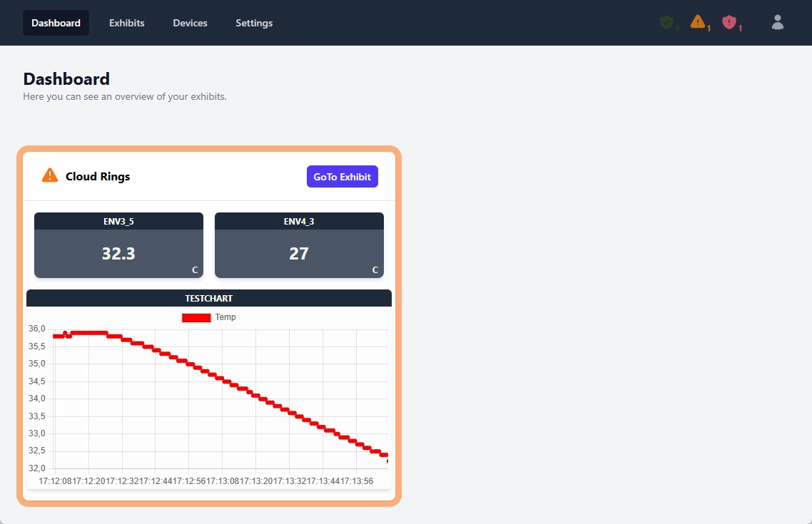
Task: Click the orange warning triangle in navbar
Action: point(698,21)
